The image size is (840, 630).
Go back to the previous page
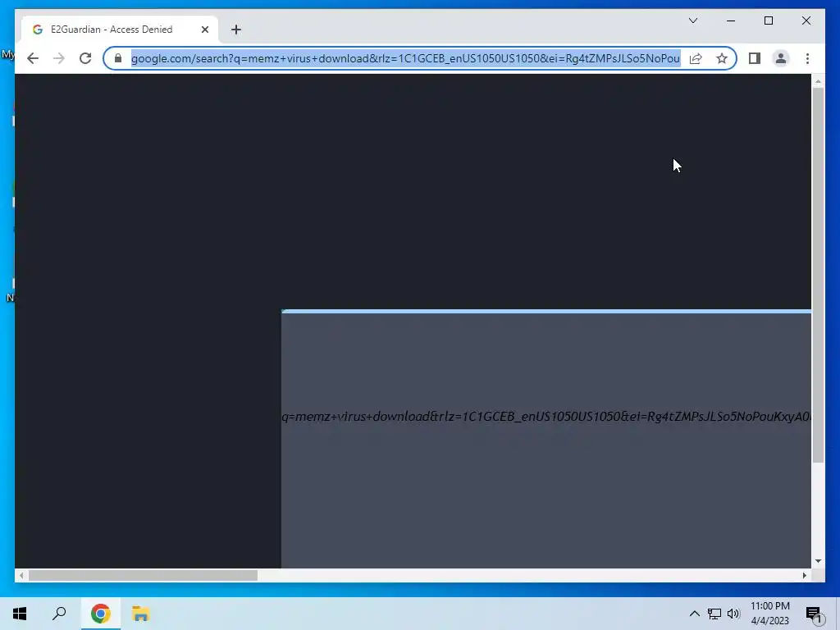[33, 58]
